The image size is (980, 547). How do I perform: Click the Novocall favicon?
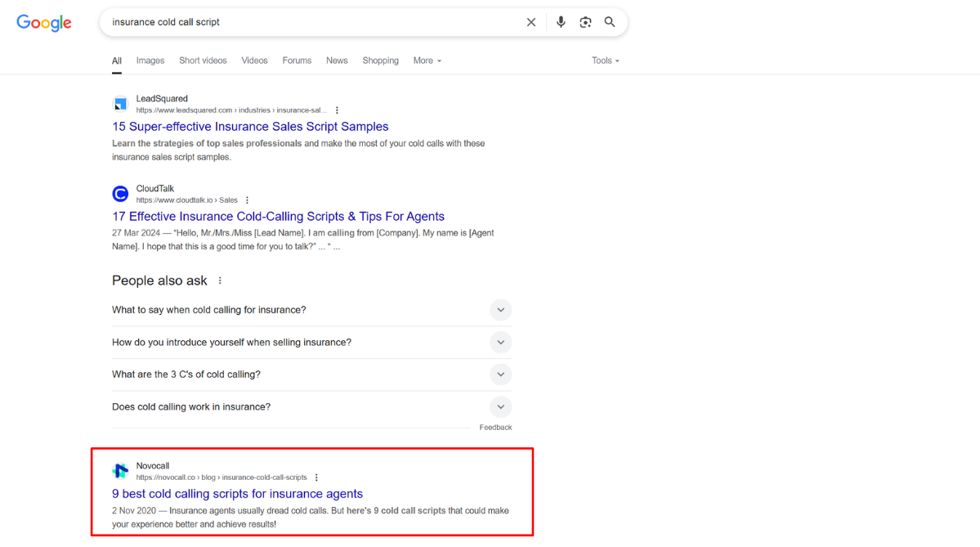(x=120, y=471)
